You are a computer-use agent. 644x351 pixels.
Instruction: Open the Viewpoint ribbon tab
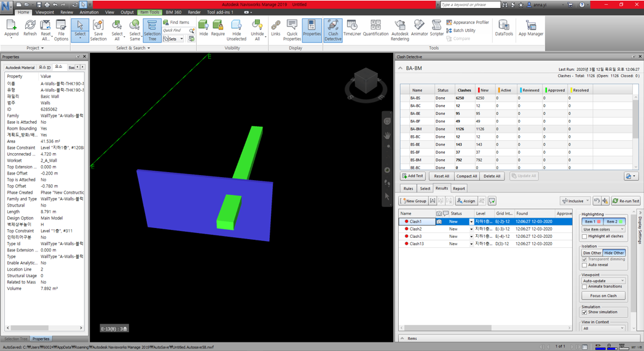pyautogui.click(x=45, y=12)
